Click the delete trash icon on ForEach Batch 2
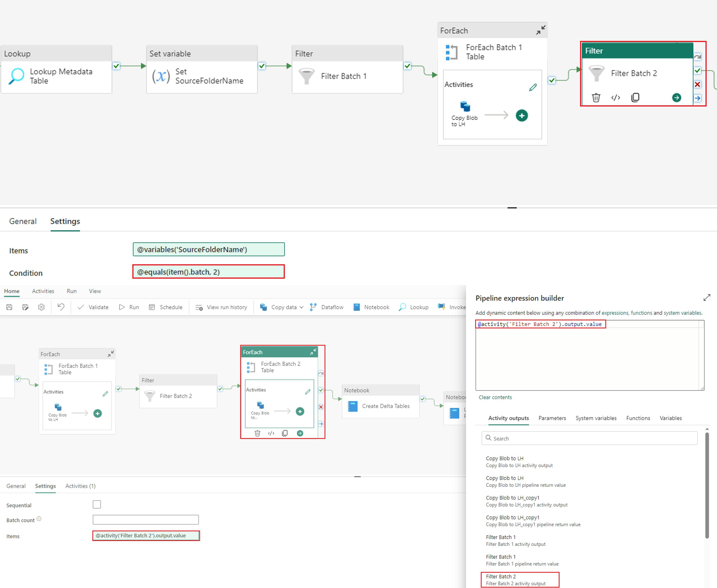The height and width of the screenshot is (588, 717). 257,434
